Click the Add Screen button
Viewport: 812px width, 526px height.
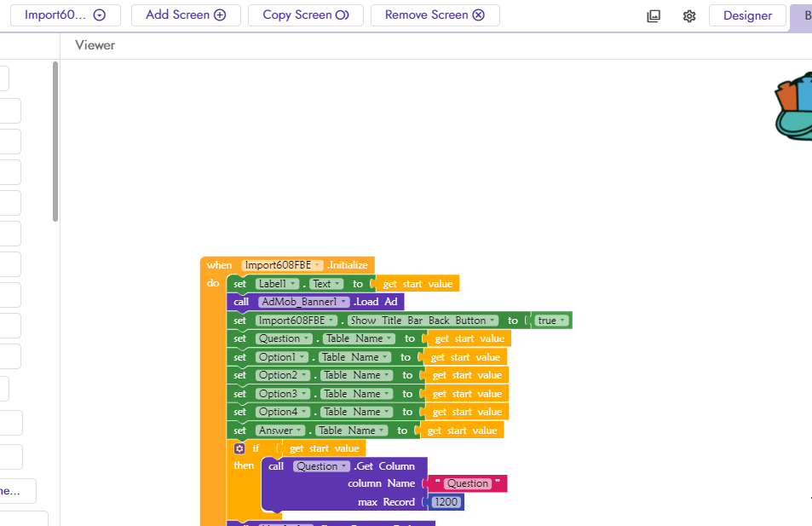(x=186, y=14)
